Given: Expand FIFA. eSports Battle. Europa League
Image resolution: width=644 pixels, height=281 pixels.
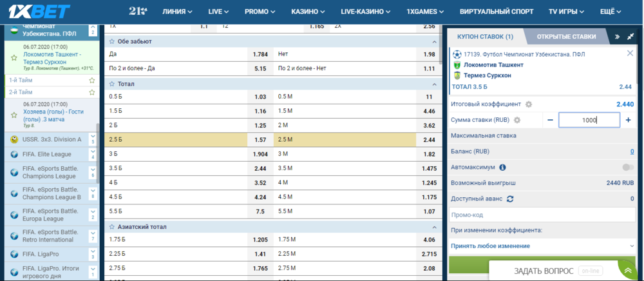Looking at the screenshot, I should 93,215.
